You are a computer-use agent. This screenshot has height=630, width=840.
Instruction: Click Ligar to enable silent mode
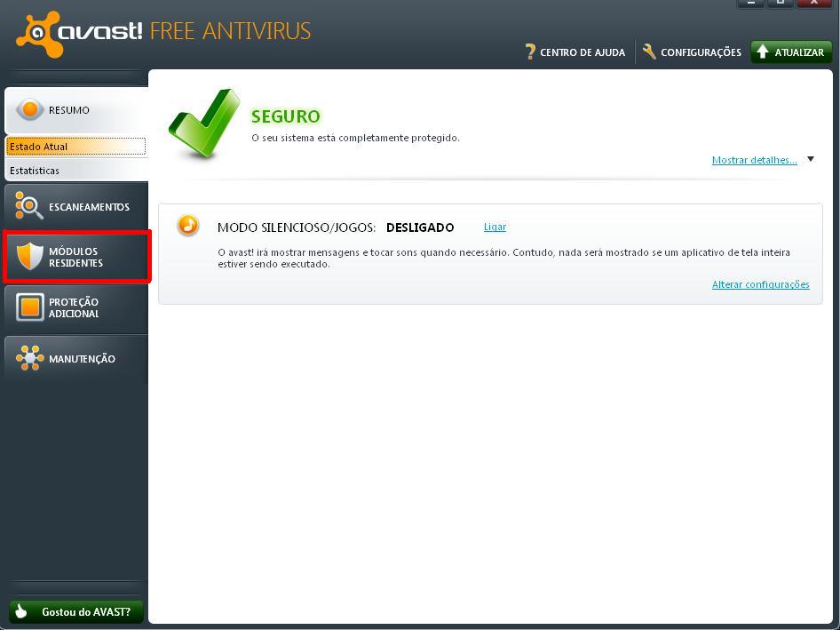[x=495, y=227]
